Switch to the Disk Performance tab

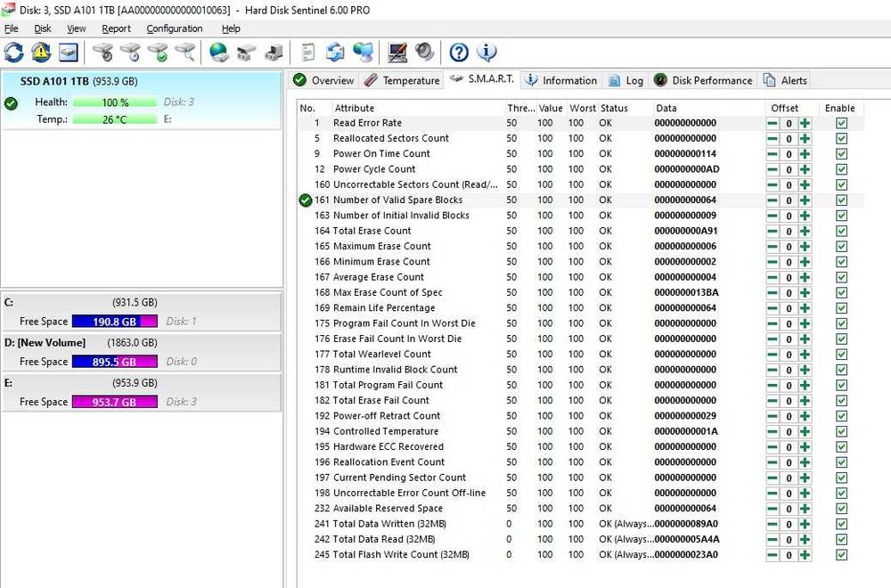[x=703, y=80]
